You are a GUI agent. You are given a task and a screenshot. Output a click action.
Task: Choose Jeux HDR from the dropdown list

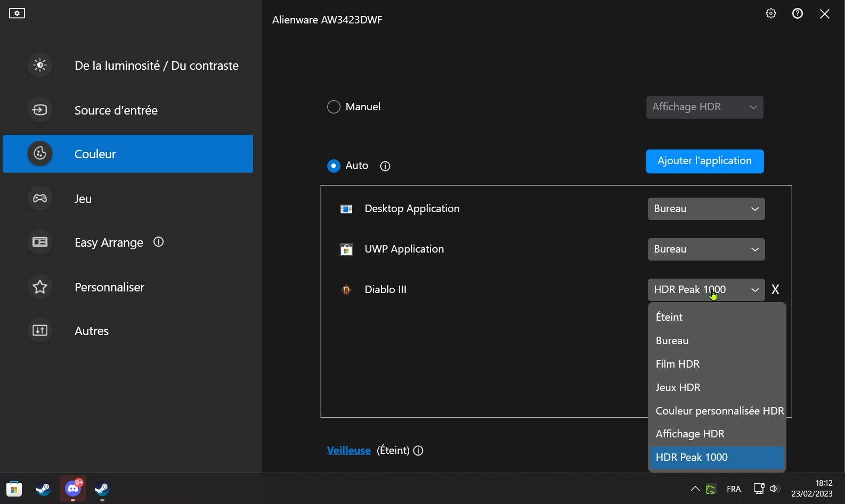point(678,387)
